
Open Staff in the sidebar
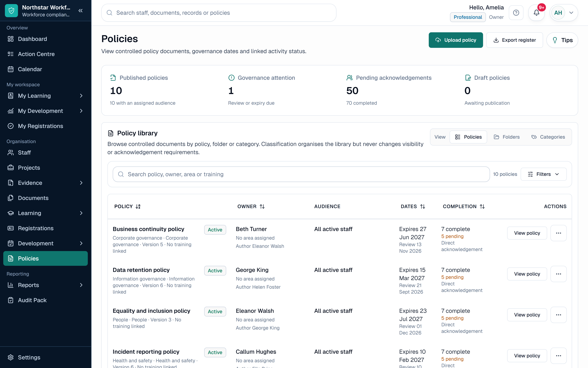click(45, 153)
